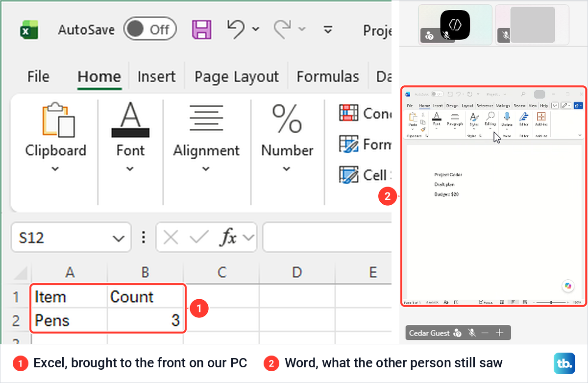The height and width of the screenshot is (383, 588).
Task: Click the Excel app logo icon
Action: tap(29, 30)
